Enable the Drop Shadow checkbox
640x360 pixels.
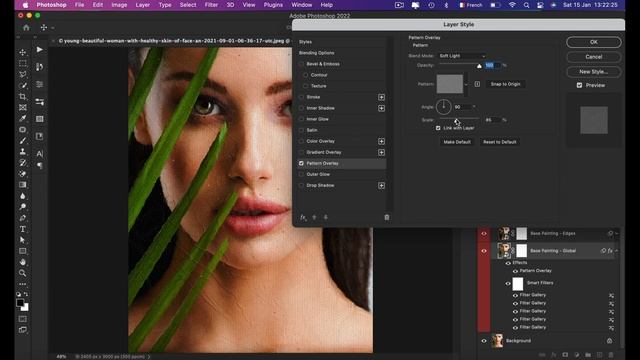coord(301,185)
